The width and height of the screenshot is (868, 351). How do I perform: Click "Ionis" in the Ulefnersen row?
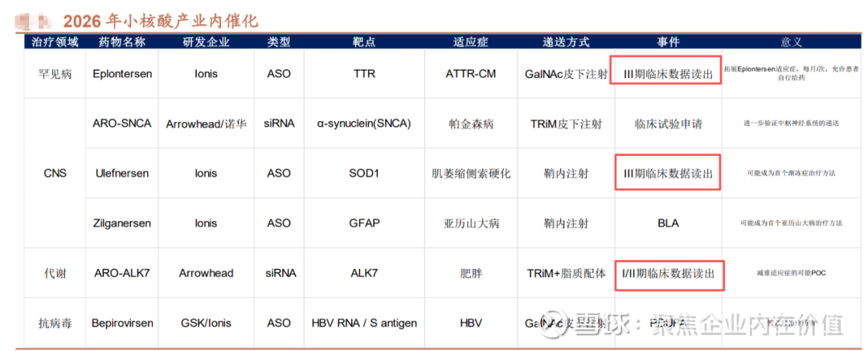pyautogui.click(x=206, y=173)
